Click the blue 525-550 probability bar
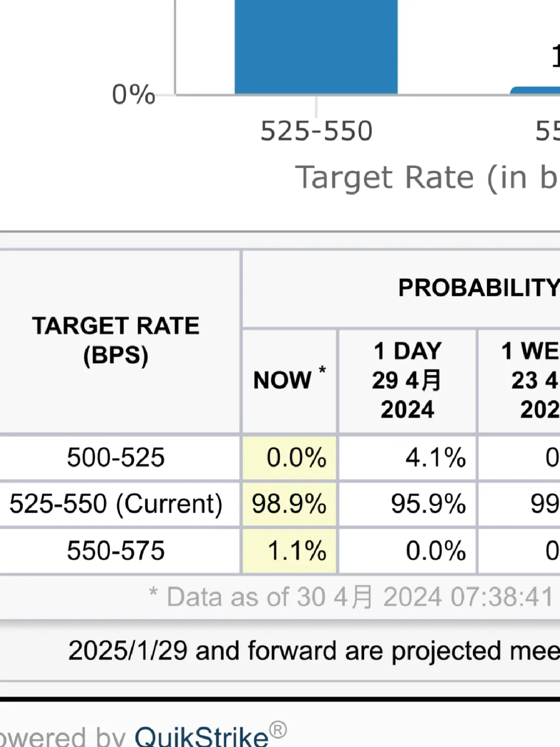This screenshot has height=747, width=560. [316, 47]
